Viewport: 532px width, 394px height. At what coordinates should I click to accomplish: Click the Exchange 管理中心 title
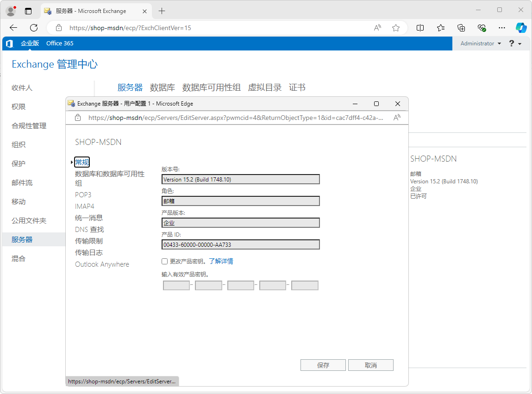55,64
